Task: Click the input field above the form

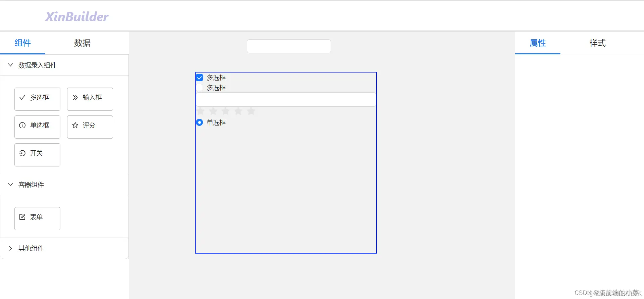Action: 289,46
